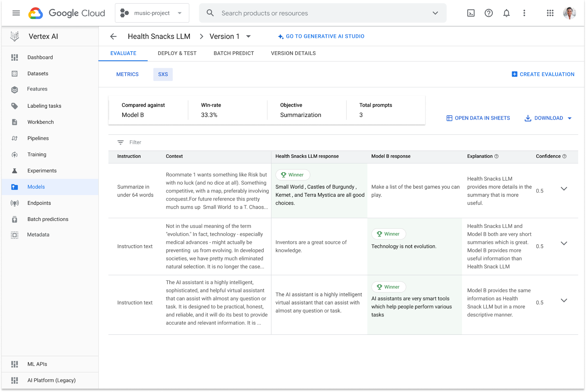Image resolution: width=586 pixels, height=392 pixels.
Task: Click CREATE EVALUATION button
Action: (x=544, y=74)
